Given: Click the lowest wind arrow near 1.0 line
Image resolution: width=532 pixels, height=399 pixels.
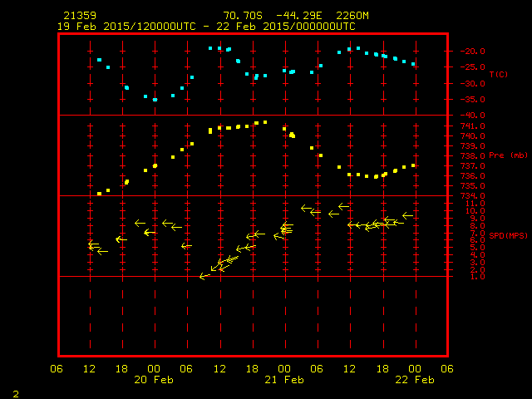Looking at the screenshot, I should coord(204,277).
